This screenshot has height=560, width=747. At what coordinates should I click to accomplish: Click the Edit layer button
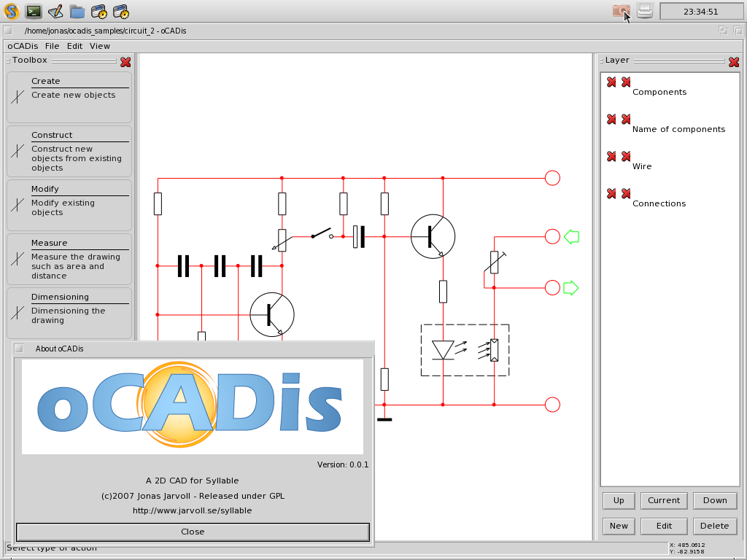(664, 526)
